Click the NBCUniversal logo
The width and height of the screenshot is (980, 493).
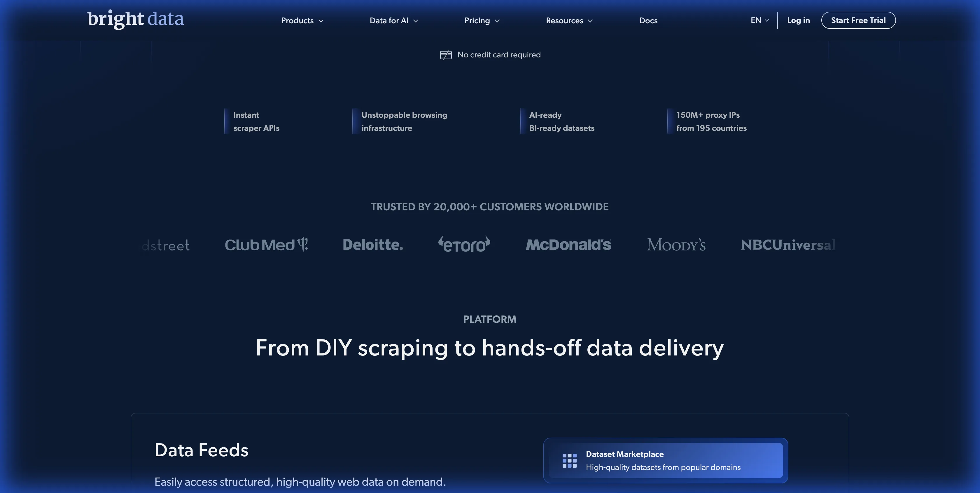click(788, 245)
